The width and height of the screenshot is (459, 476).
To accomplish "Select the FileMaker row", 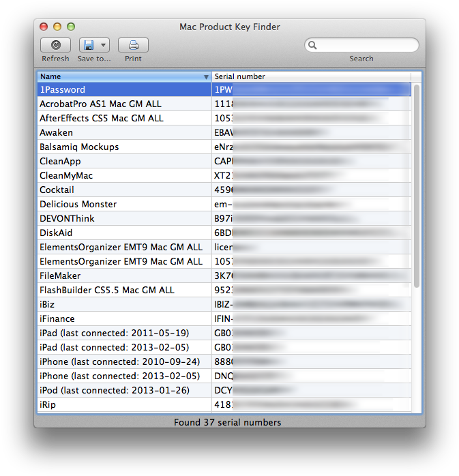I will click(x=124, y=276).
